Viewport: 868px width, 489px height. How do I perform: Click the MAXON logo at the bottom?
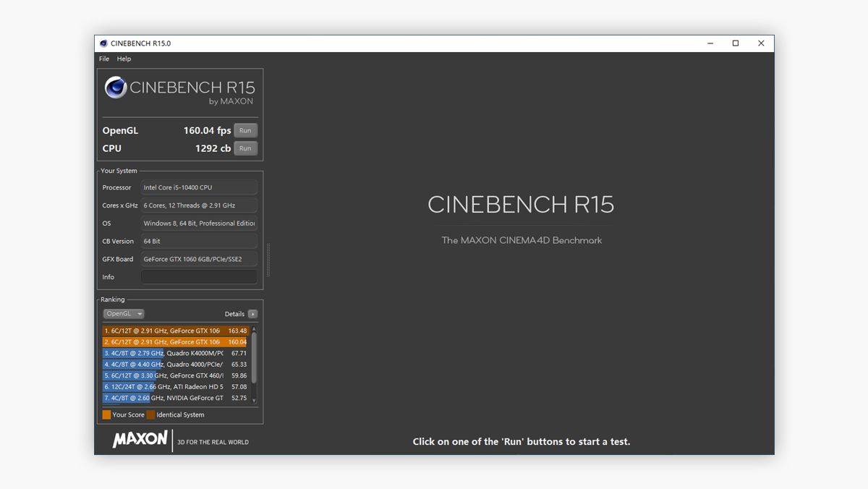[x=140, y=439]
